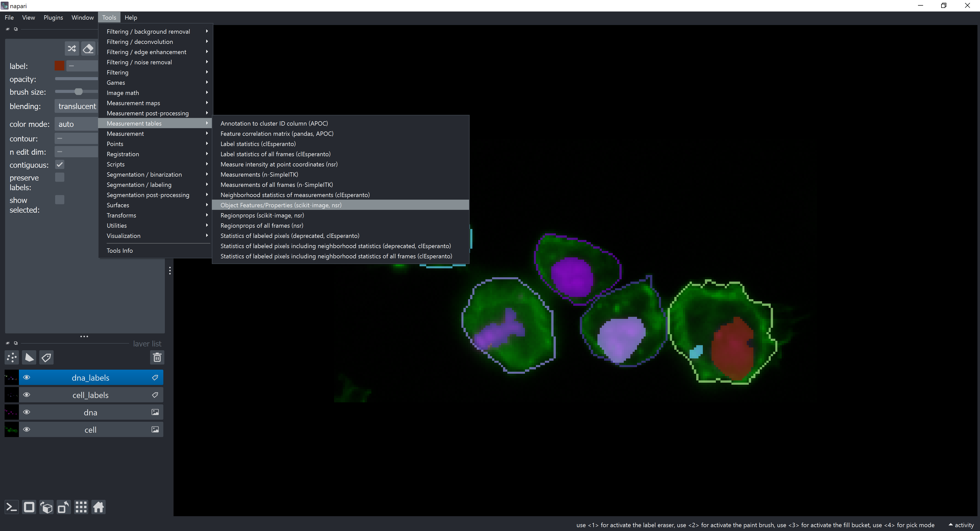The height and width of the screenshot is (531, 980).
Task: Expand Segmentation post-processing submenu
Action: 155,195
